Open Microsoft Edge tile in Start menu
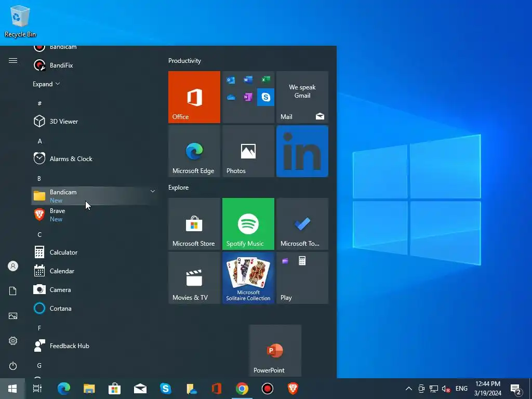Viewport: 532px width, 399px height. coord(194,151)
